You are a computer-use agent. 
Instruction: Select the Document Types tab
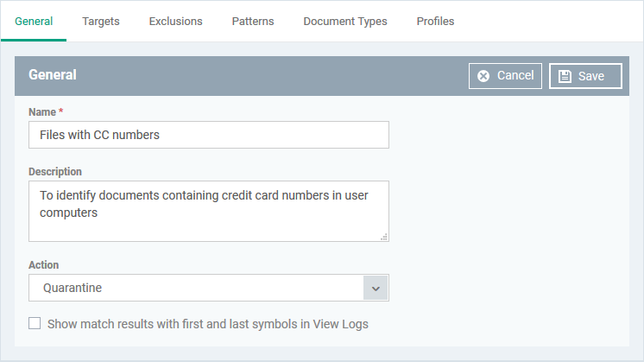point(345,22)
